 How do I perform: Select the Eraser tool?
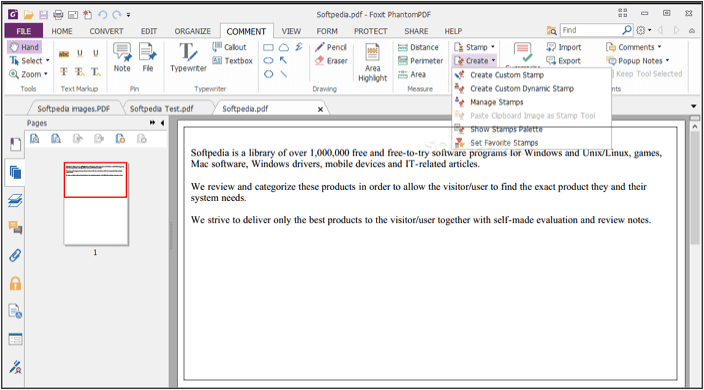click(x=331, y=61)
